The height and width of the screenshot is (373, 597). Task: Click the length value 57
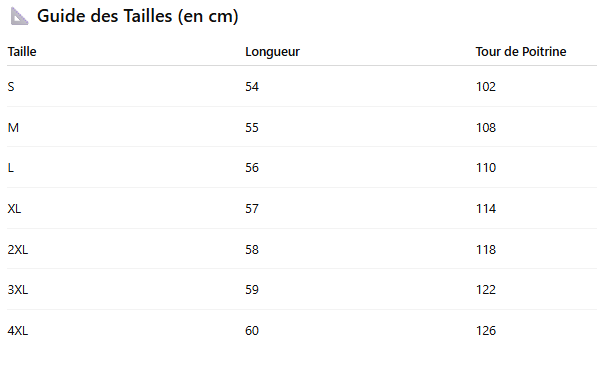click(252, 209)
